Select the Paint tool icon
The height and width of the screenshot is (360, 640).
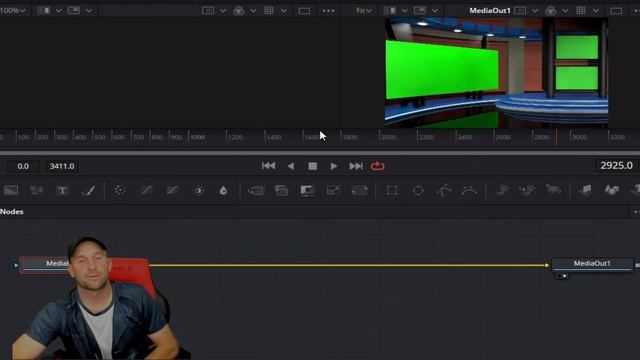pyautogui.click(x=88, y=190)
